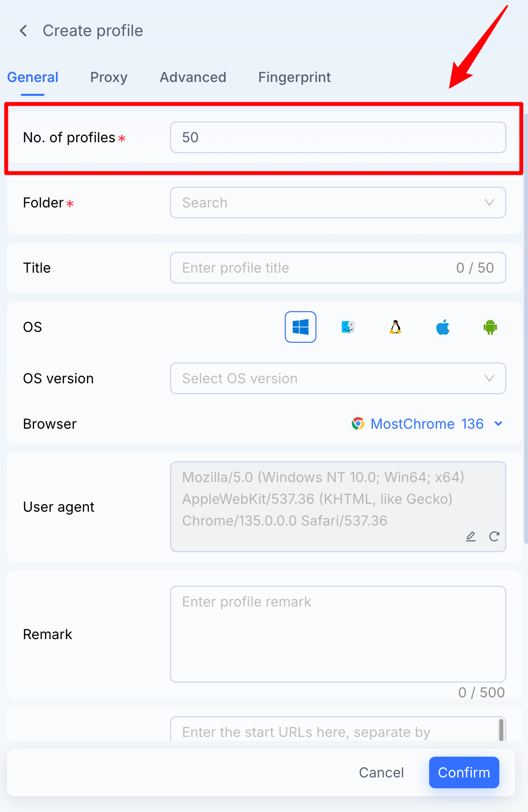The width and height of the screenshot is (528, 812).
Task: Open the Folder search dropdown
Action: (338, 203)
